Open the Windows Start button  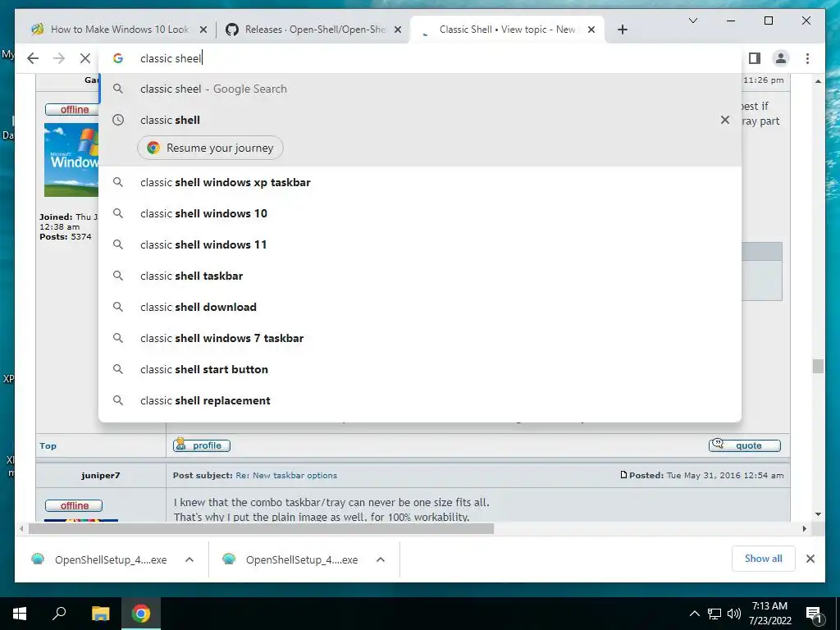click(x=20, y=614)
